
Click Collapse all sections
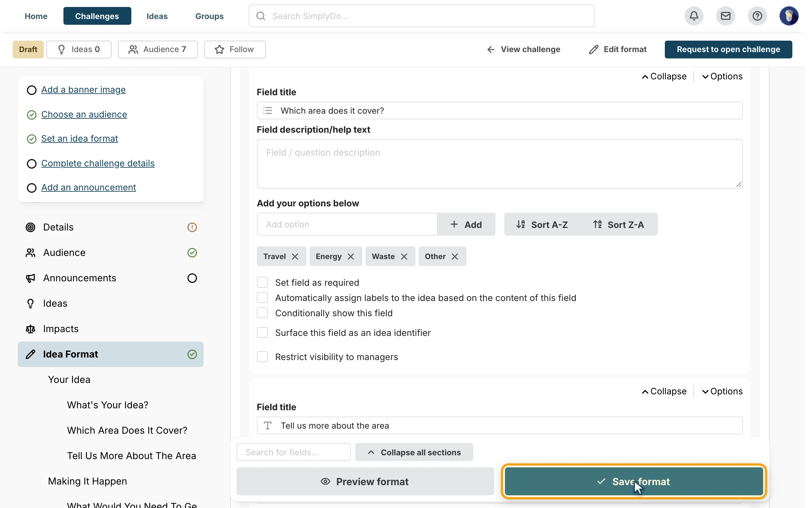pos(414,452)
